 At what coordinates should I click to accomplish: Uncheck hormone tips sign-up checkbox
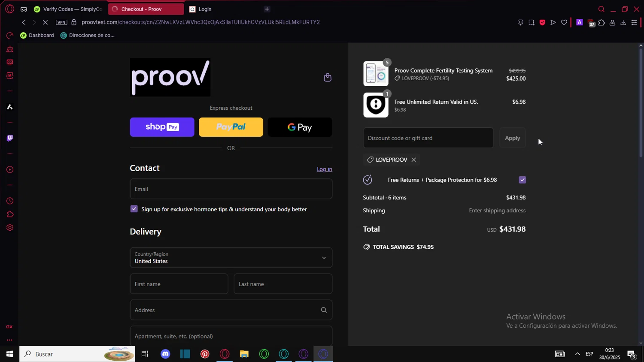coord(134,209)
